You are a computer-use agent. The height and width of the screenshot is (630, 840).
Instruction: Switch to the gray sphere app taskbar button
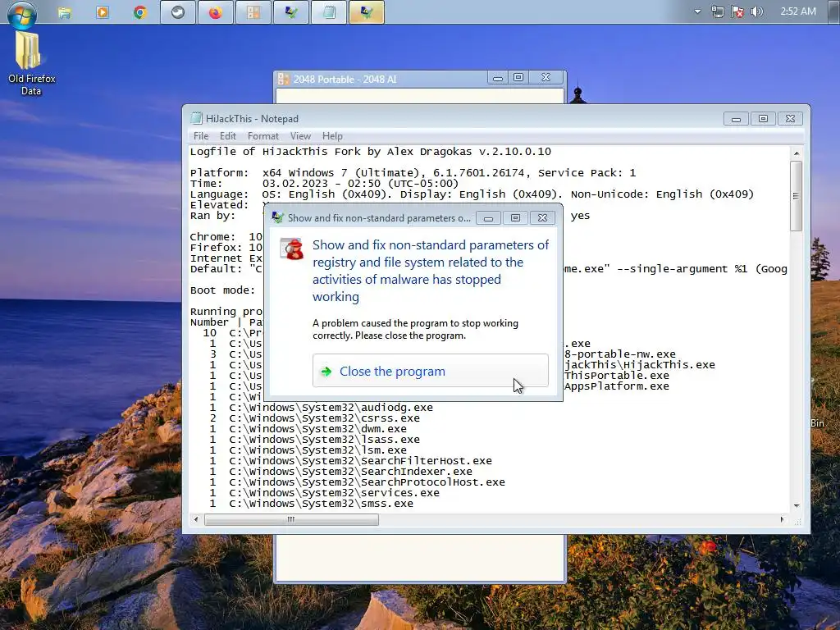178,12
